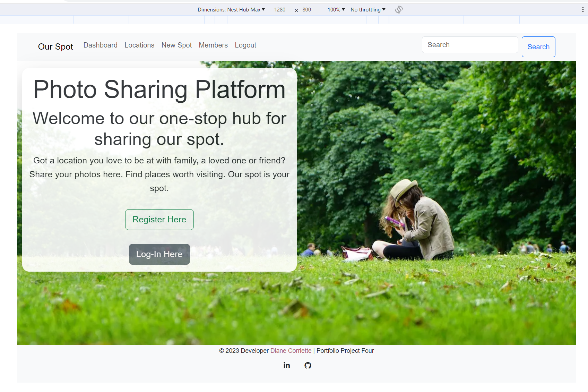588x392 pixels.
Task: Open the DevTools three-dot more options menu
Action: pos(583,10)
